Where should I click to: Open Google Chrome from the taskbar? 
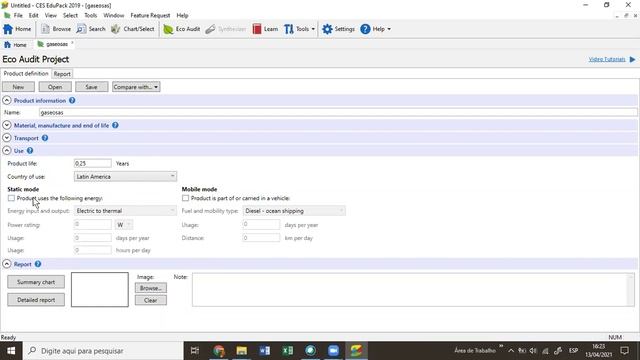point(219,351)
